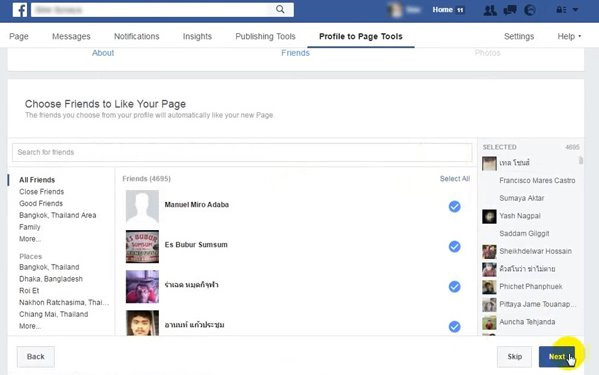The height and width of the screenshot is (375, 599).
Task: Click Es Bubur Sumsum's profile picture
Action: [142, 247]
